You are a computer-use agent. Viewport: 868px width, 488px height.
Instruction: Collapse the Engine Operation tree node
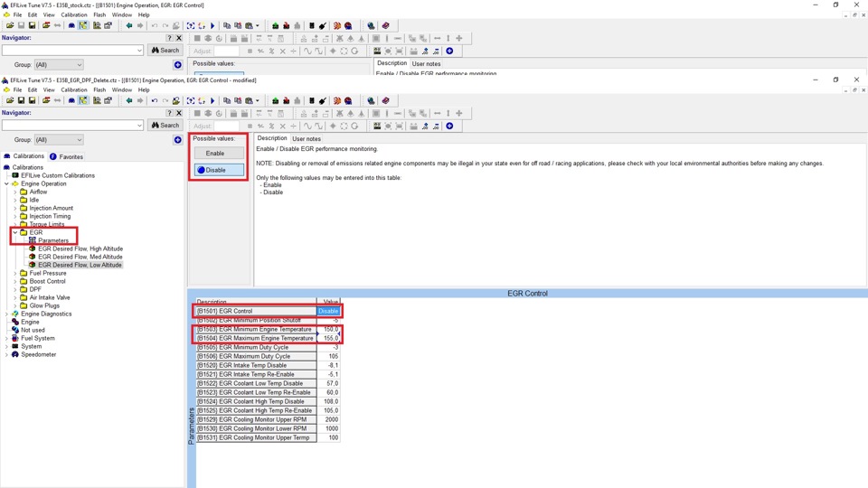click(6, 183)
